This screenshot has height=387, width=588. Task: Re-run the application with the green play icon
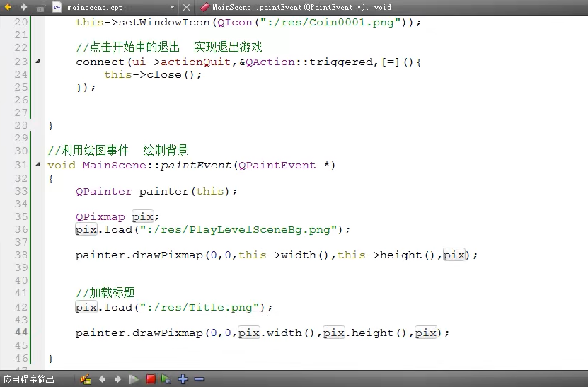[134, 379]
